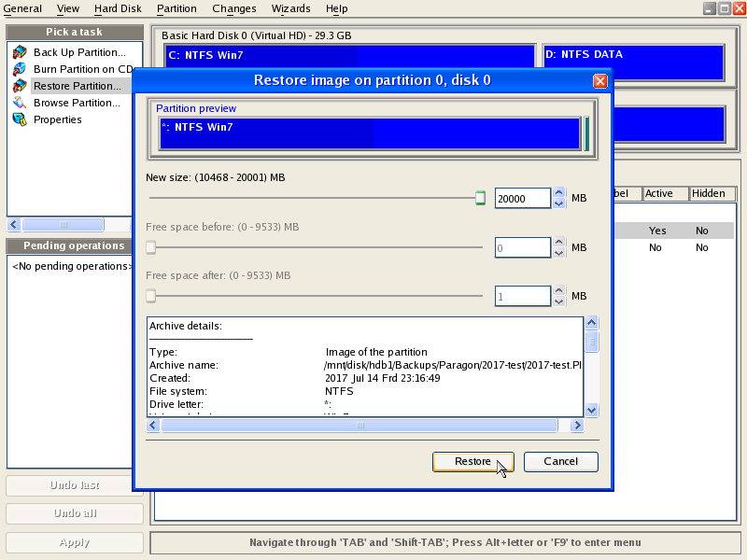Select the D: NTFS DATA partition block

point(633,63)
